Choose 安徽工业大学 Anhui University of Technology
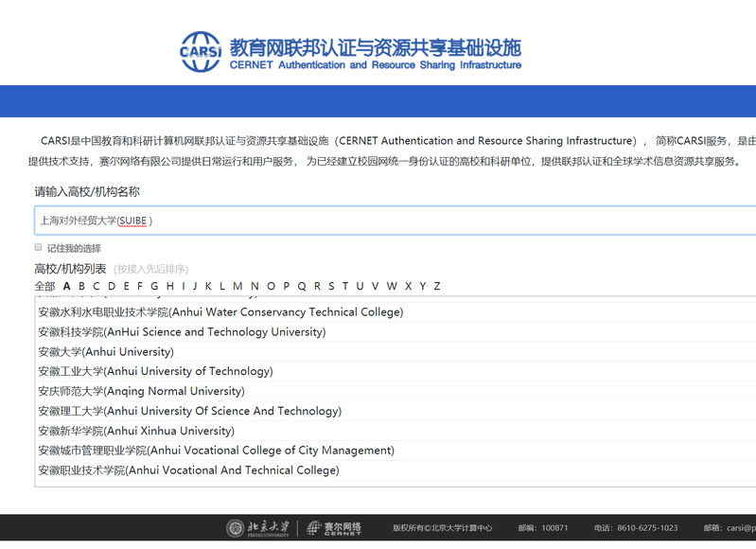The image size is (756, 549). (x=396, y=371)
